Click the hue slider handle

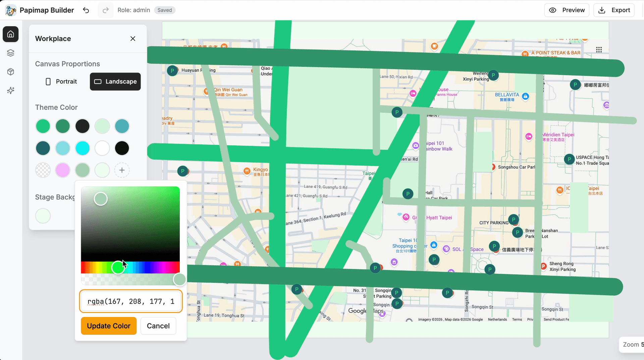pos(118,268)
